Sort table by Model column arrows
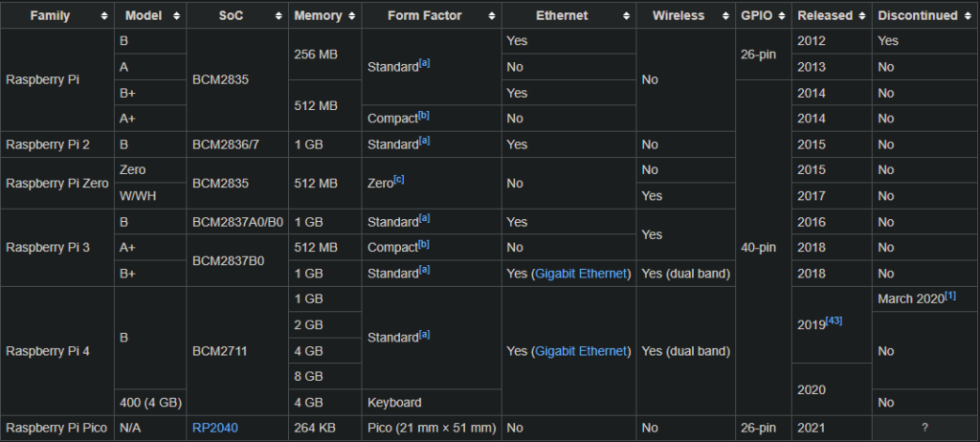 [178, 16]
